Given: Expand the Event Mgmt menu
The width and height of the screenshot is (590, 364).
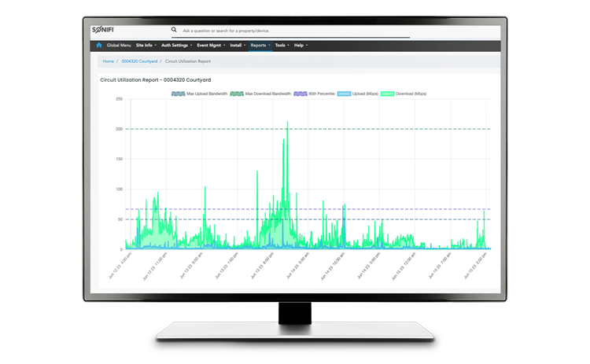Looking at the screenshot, I should (x=211, y=46).
